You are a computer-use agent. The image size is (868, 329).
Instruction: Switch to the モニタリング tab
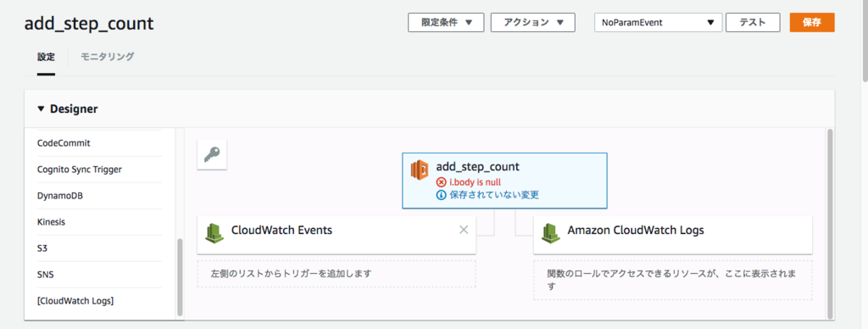point(108,57)
